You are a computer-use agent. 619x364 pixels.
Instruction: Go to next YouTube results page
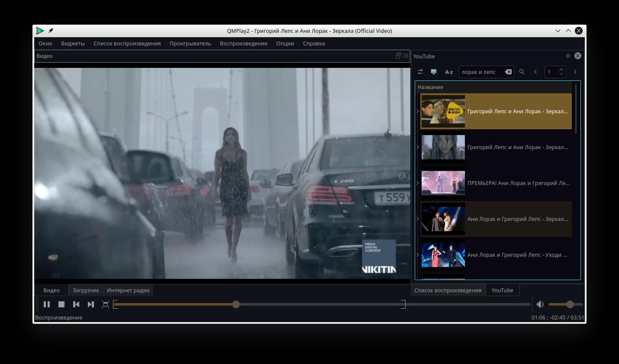click(575, 72)
